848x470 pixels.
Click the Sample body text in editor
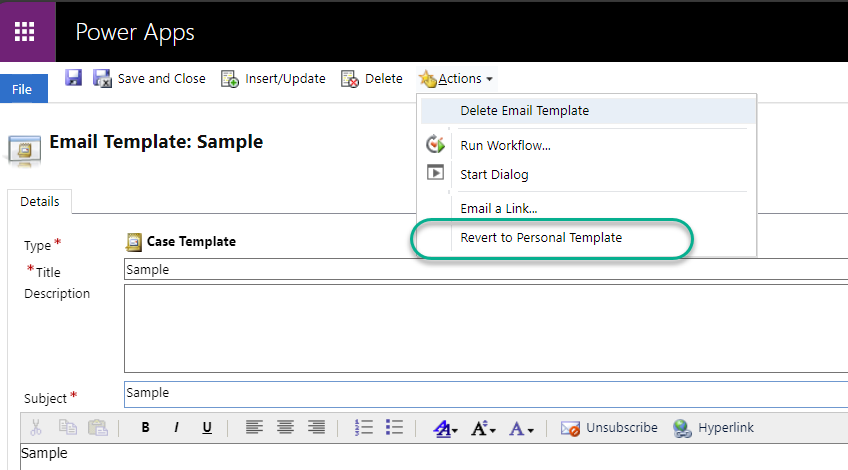[x=44, y=453]
